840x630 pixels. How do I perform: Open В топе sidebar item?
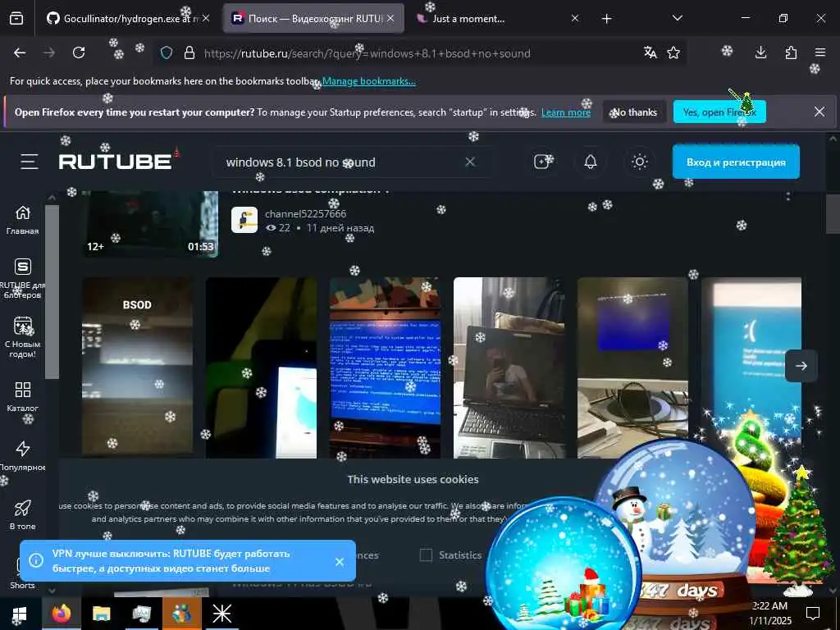[22, 515]
